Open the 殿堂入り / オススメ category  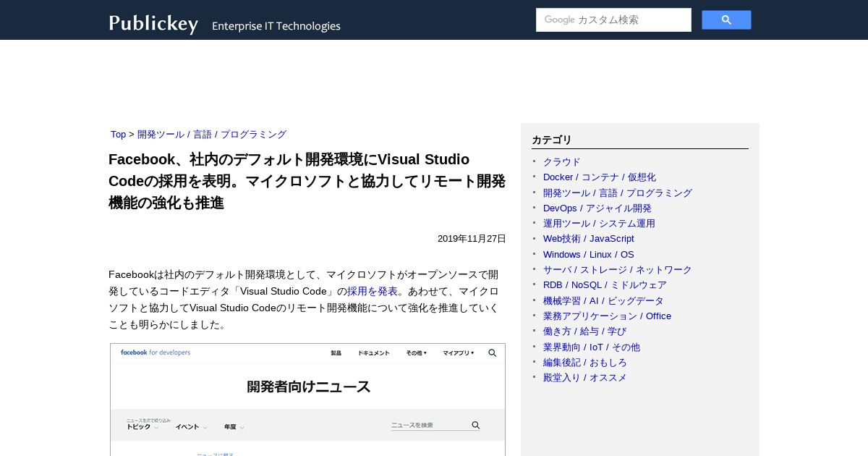[x=585, y=378]
